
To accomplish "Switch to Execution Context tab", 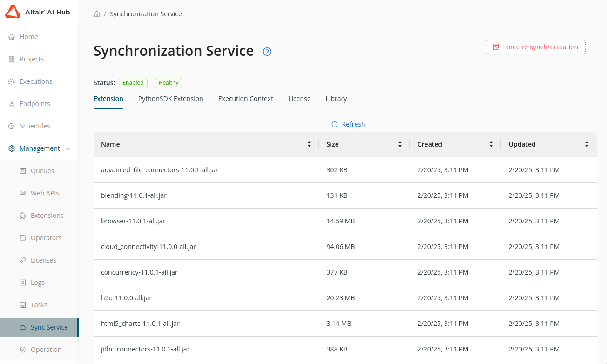I will (245, 99).
